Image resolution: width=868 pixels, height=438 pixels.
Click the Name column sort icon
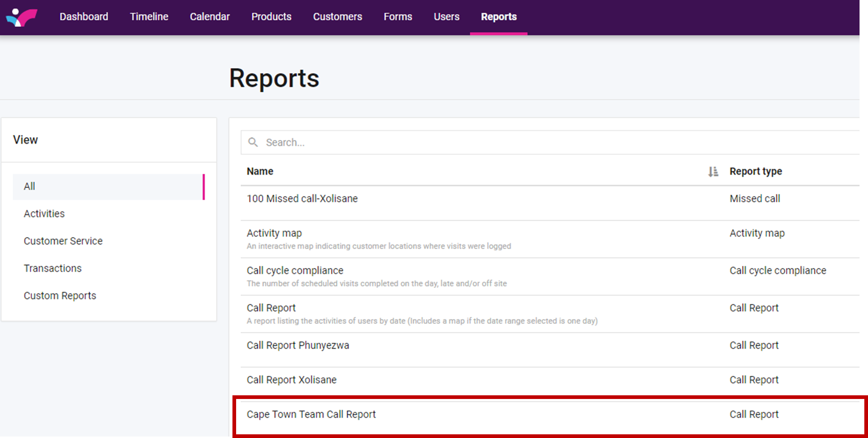click(x=713, y=172)
